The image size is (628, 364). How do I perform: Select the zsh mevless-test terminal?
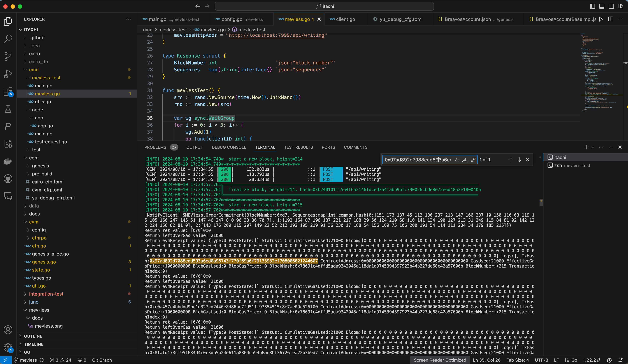tap(586, 165)
